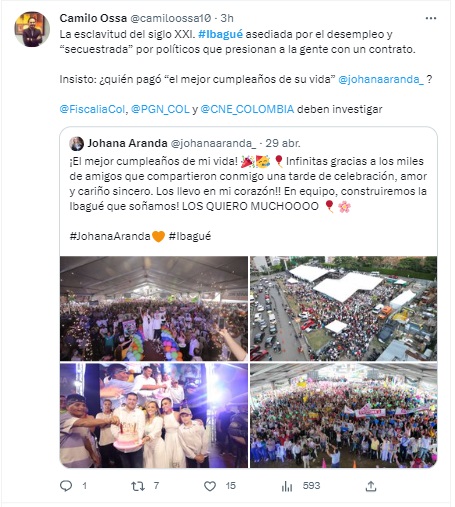View analytics via the bar chart icon
Screen dimensions: 455x507
287,486
